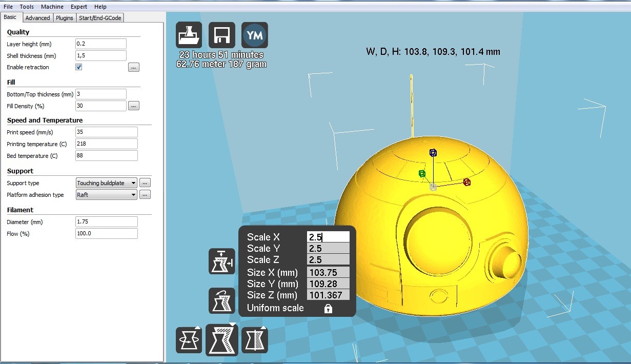Viewport: 631px width, 364px height.
Task: Open the Platform adhesion type dropdown
Action: tap(106, 194)
